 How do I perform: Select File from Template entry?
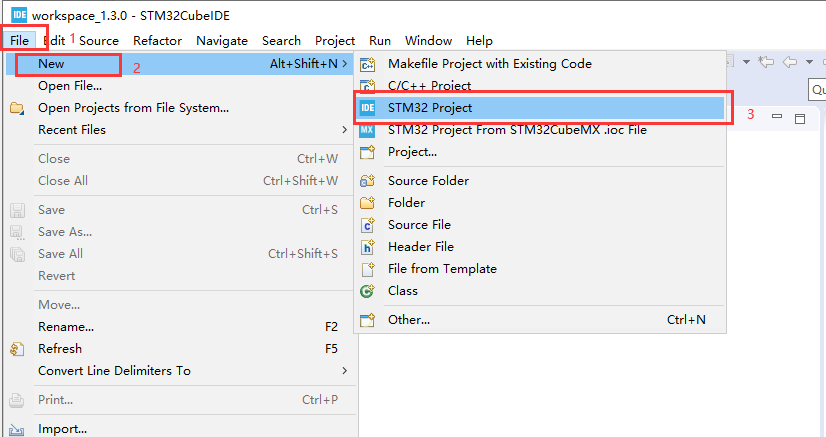point(442,269)
